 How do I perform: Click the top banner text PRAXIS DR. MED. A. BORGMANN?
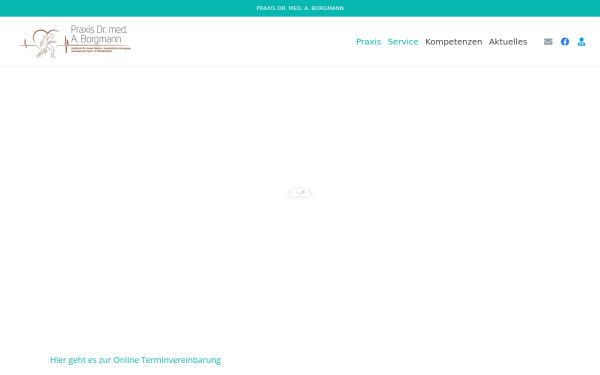coord(300,8)
